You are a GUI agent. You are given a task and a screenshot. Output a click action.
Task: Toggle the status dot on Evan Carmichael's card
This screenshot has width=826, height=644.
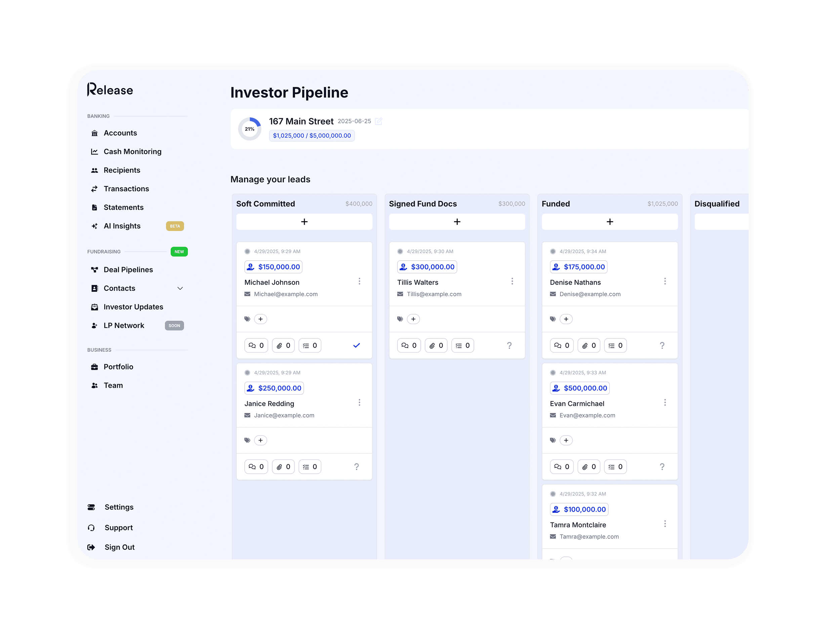[x=552, y=373]
